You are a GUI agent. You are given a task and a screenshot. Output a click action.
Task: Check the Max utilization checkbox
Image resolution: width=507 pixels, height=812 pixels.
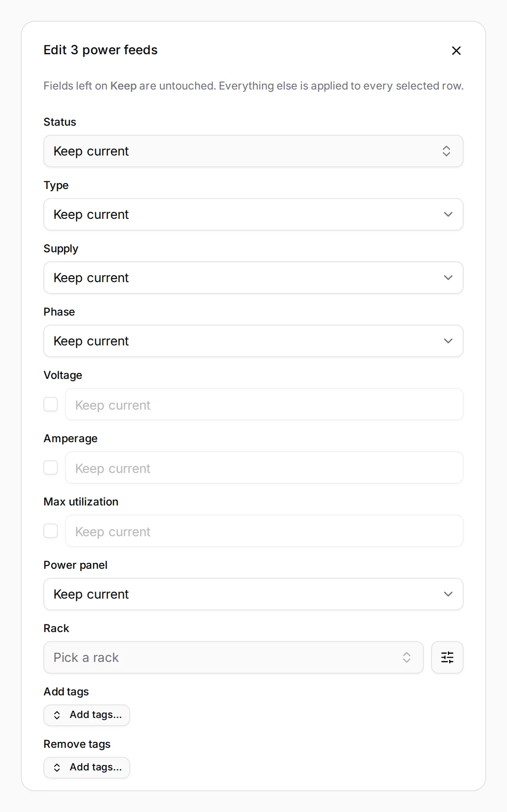click(x=51, y=531)
